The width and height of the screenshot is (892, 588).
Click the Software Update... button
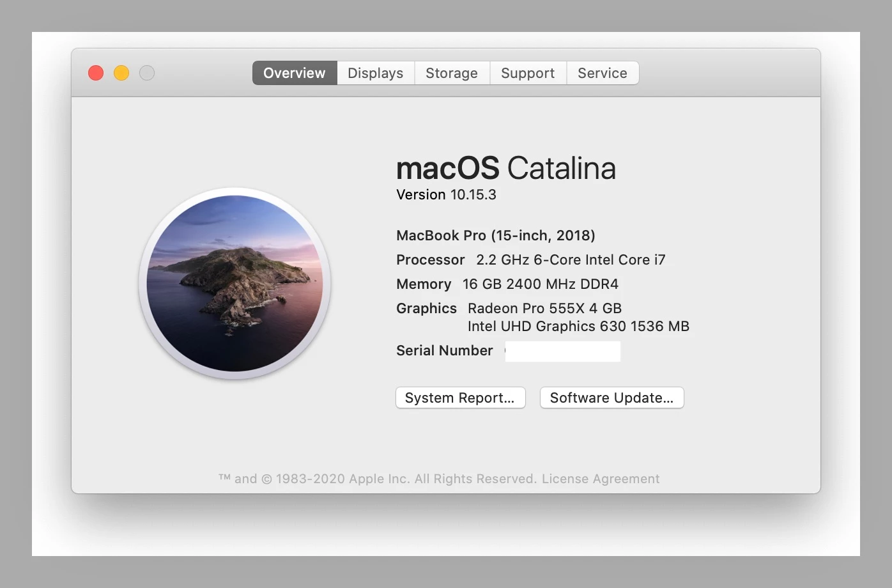tap(611, 398)
